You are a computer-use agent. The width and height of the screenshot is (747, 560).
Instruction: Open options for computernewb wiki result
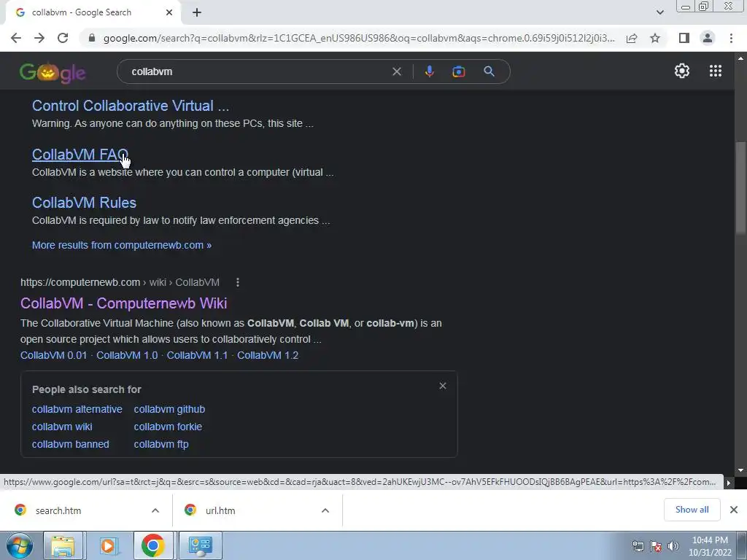[237, 282]
